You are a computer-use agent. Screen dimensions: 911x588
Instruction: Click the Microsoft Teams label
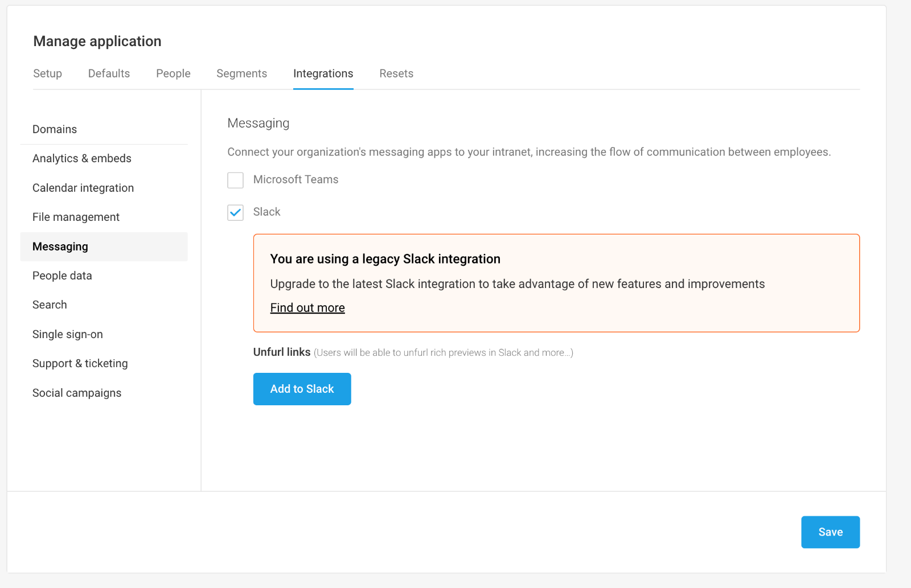click(296, 179)
